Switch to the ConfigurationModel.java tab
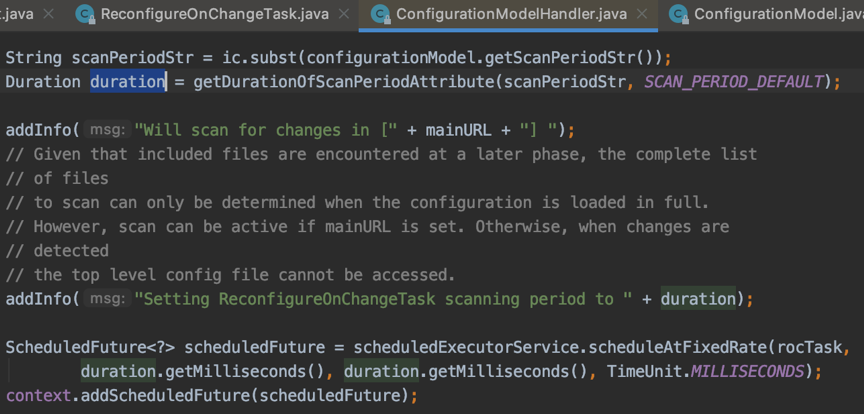The width and height of the screenshot is (864, 414). point(779,14)
